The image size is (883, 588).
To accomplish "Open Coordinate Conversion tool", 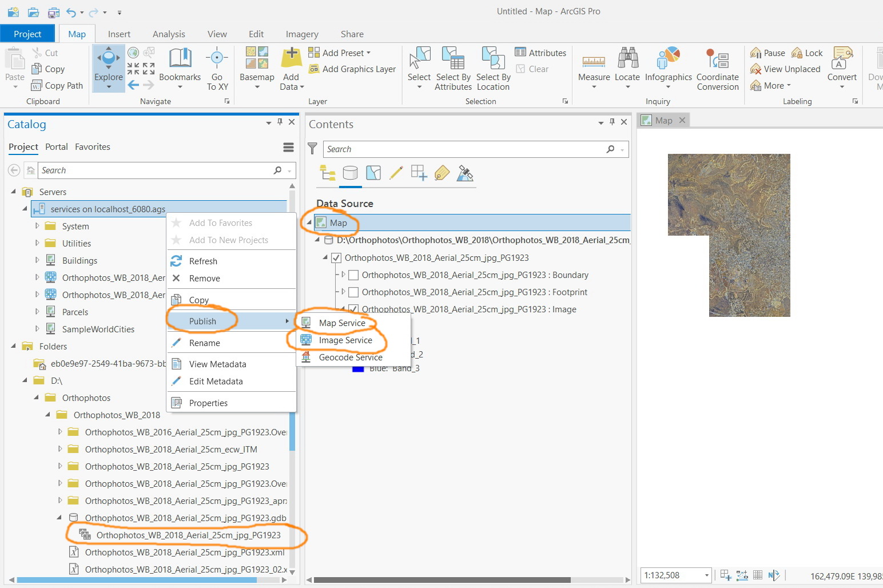I will [718, 69].
